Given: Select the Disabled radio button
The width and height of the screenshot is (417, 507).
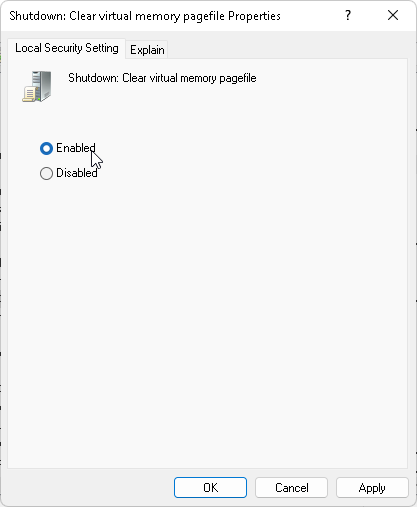Looking at the screenshot, I should click(x=46, y=173).
